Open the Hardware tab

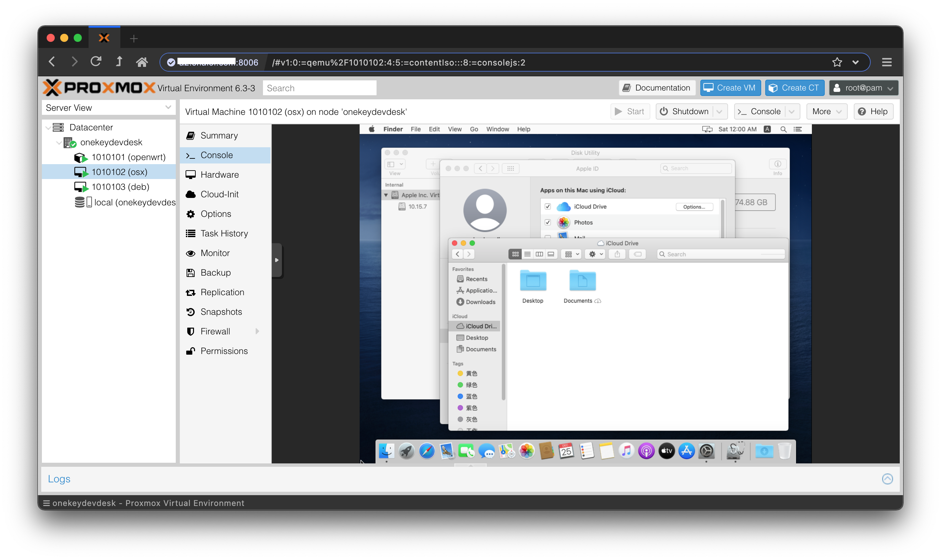pyautogui.click(x=219, y=175)
